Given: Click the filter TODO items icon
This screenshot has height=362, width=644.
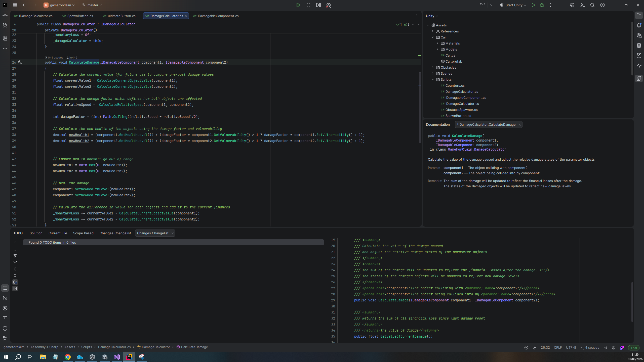Looking at the screenshot, I should [15, 256].
